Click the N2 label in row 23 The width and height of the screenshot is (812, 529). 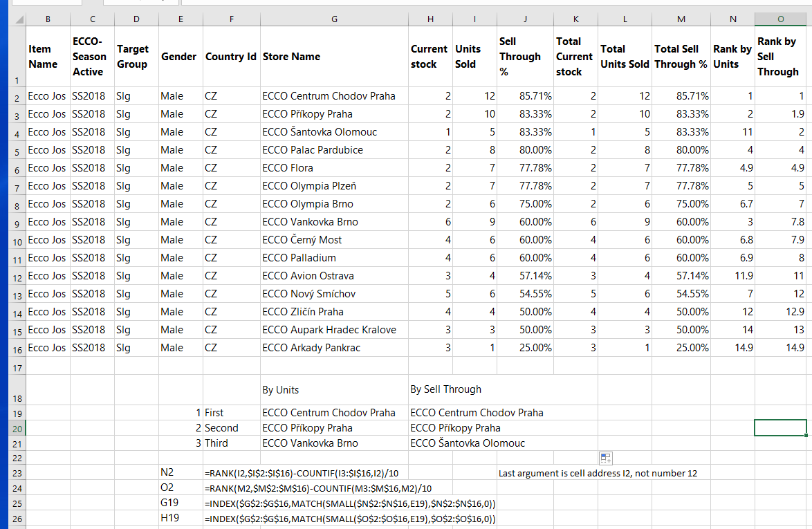tap(181, 472)
